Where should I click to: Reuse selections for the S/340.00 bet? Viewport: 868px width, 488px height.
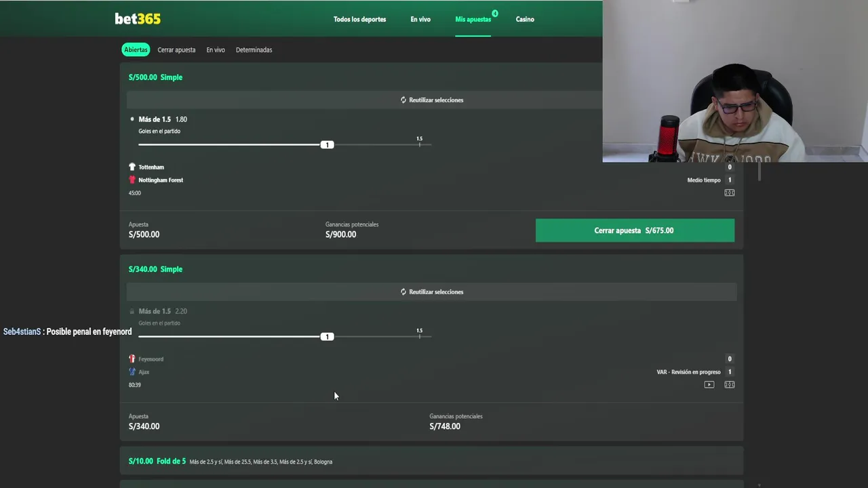click(432, 291)
